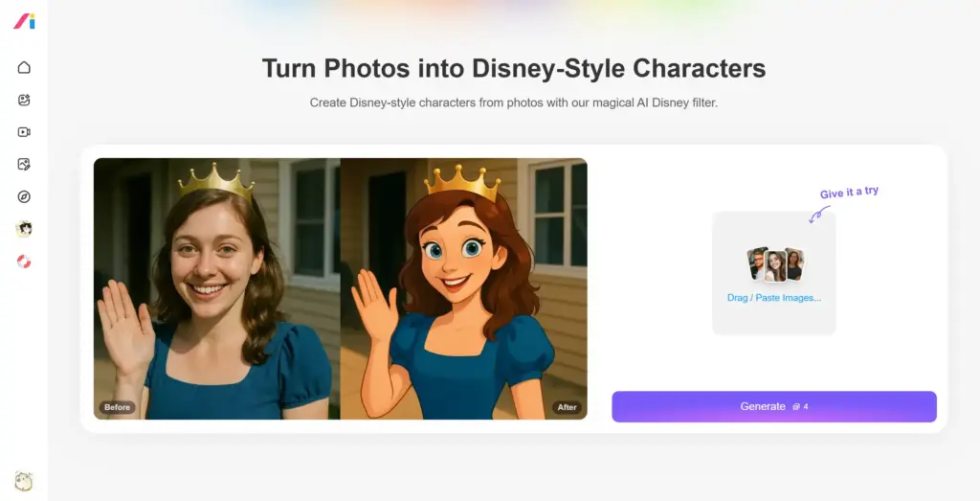Open the image editor sidebar icon

(24, 165)
